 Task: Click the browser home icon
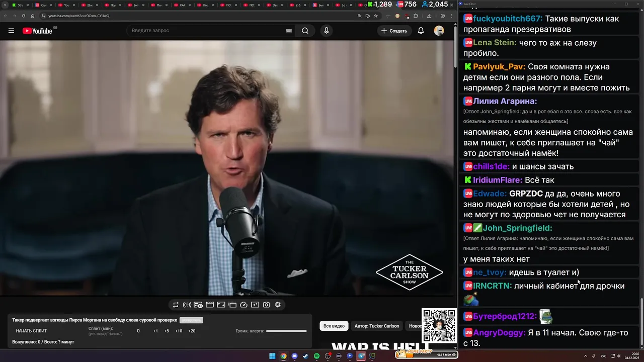coord(33,16)
